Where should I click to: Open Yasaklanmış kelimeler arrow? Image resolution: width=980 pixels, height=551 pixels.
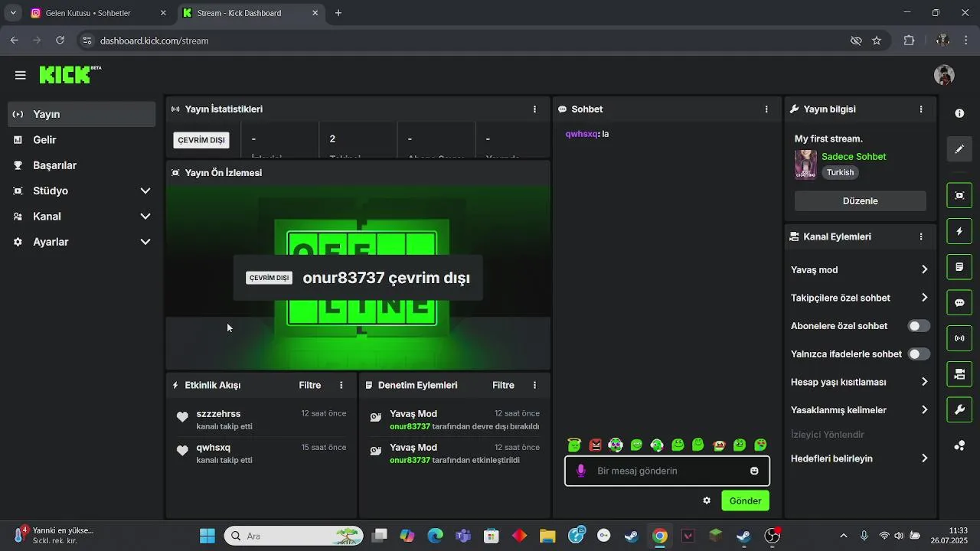point(924,410)
